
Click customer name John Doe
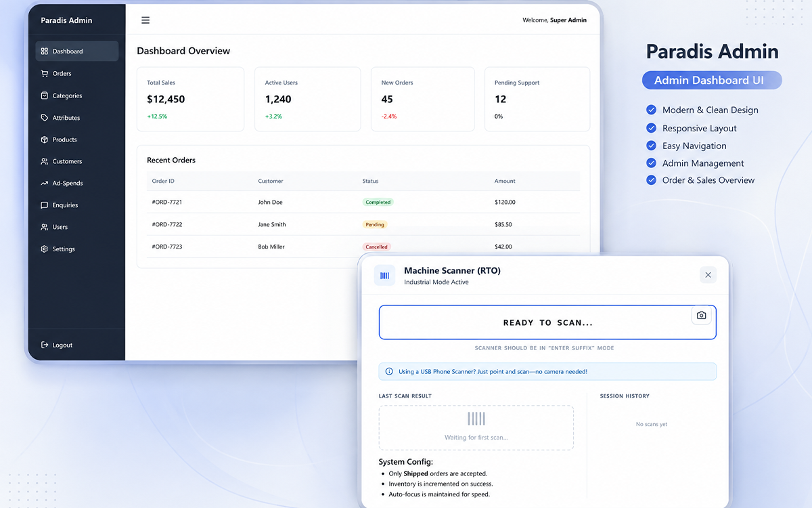click(x=270, y=203)
